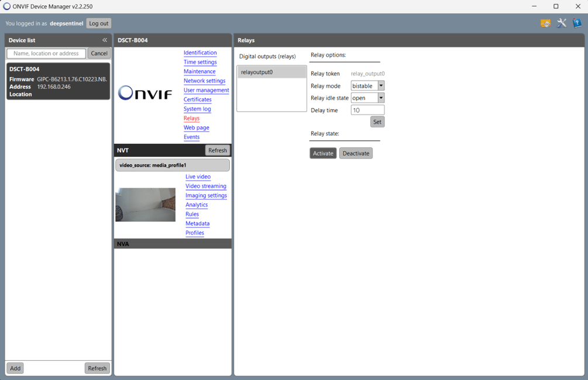
Task: Click the Delay time input field
Action: (367, 110)
